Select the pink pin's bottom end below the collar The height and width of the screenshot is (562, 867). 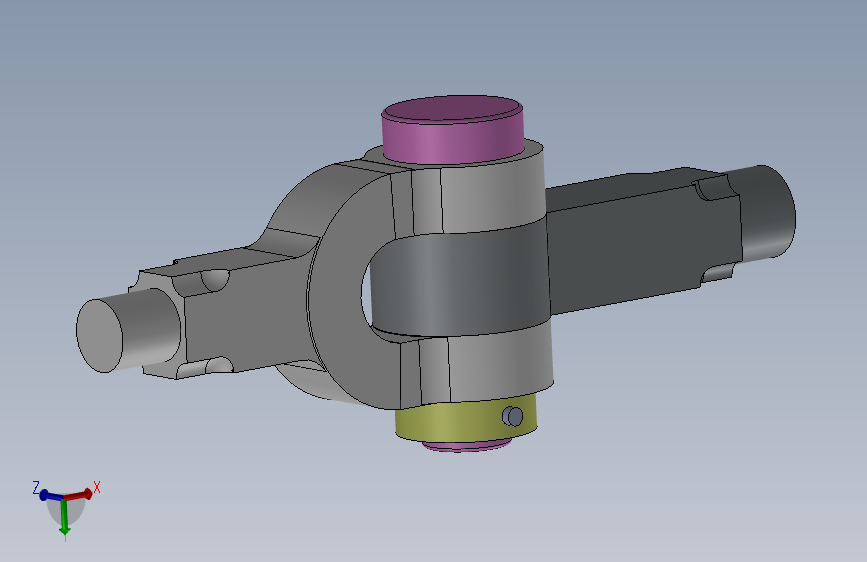(466, 446)
